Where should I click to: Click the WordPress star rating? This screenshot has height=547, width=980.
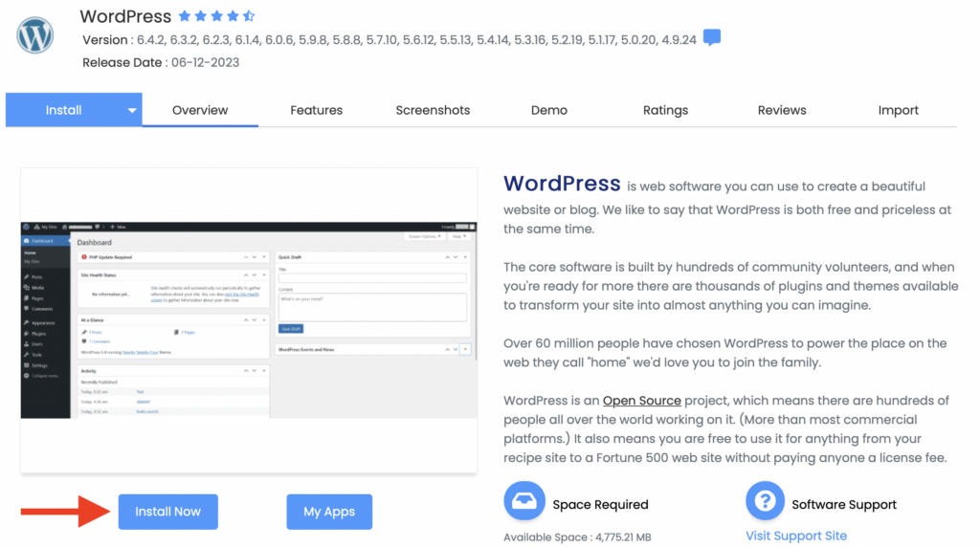[217, 16]
